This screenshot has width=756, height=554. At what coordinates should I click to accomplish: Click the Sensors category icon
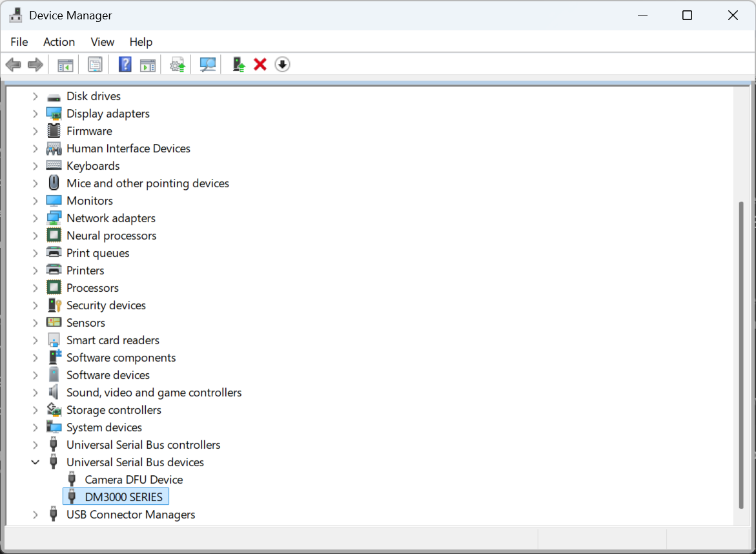coord(54,322)
